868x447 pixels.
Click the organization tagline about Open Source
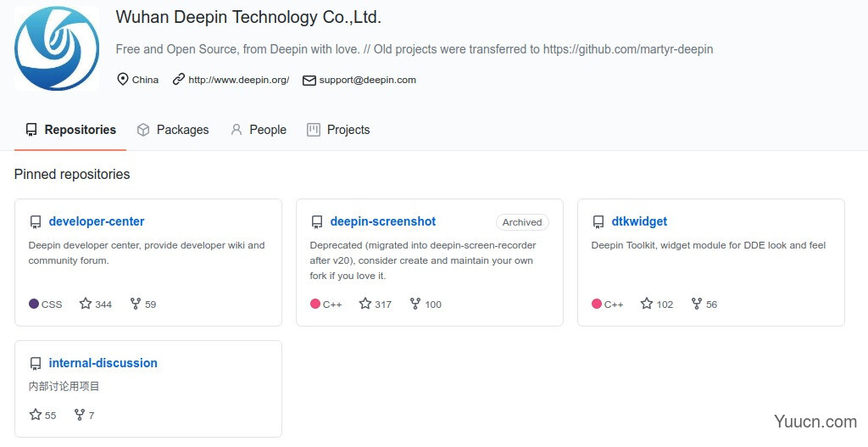click(414, 49)
